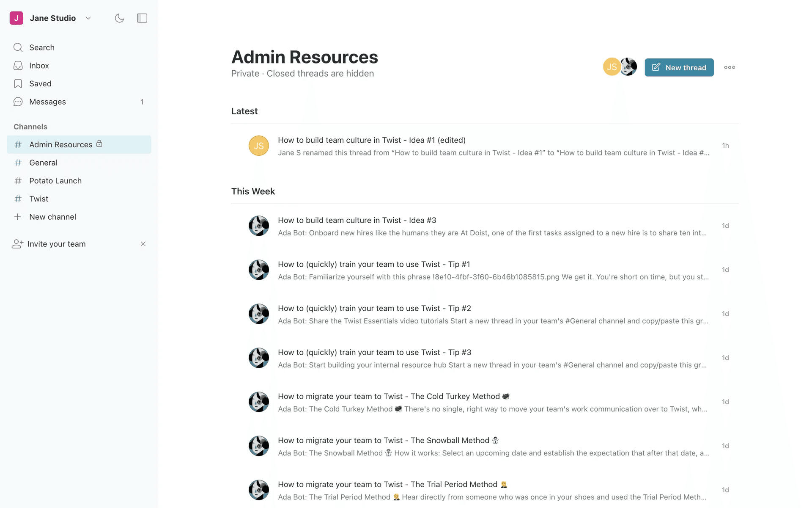Screen dimensions: 812x508
Task: Click Invite your team
Action: (56, 244)
